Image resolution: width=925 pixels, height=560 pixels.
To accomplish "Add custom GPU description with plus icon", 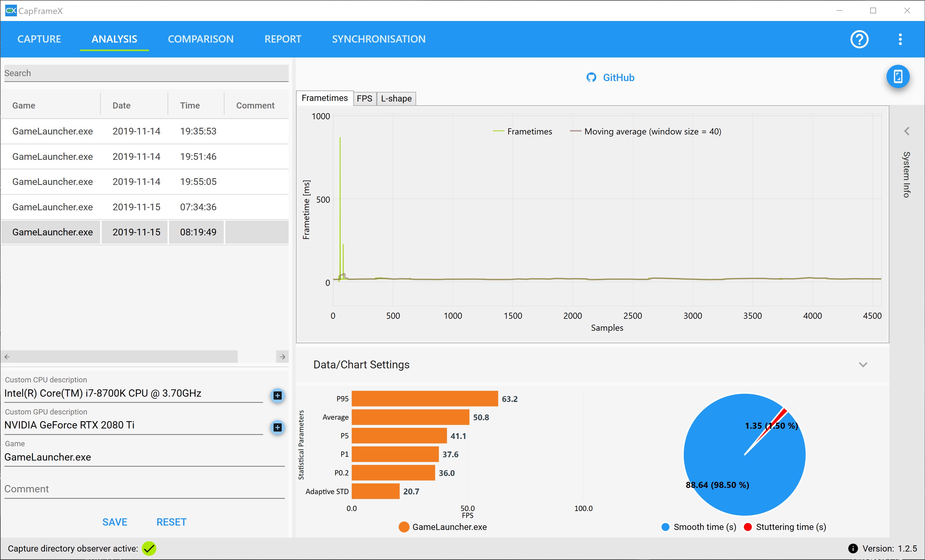I will point(277,427).
